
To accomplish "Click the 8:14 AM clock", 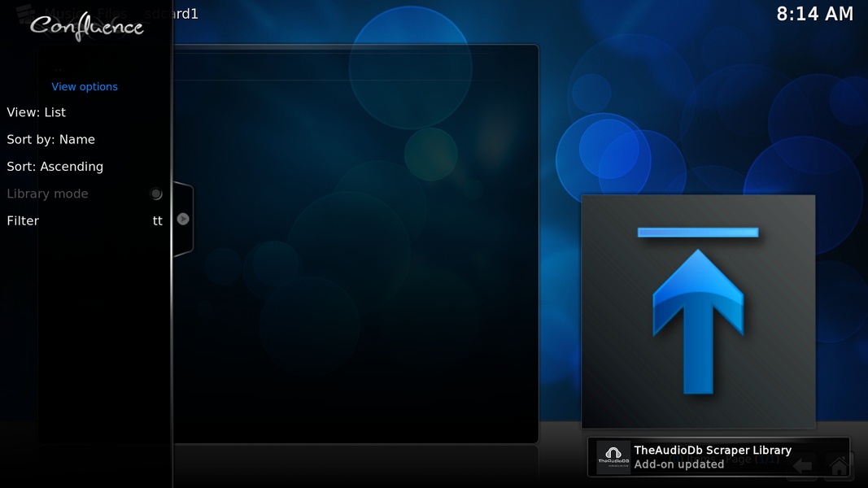I will [x=815, y=14].
